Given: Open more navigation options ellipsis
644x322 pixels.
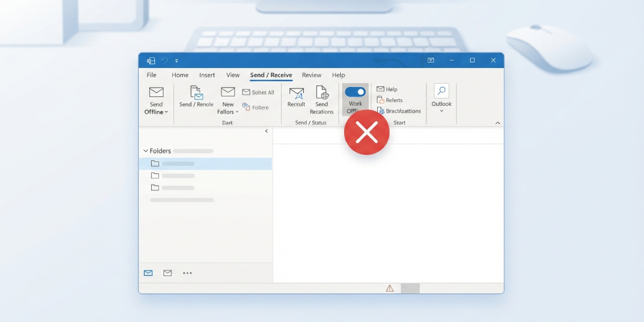Looking at the screenshot, I should 187,273.
